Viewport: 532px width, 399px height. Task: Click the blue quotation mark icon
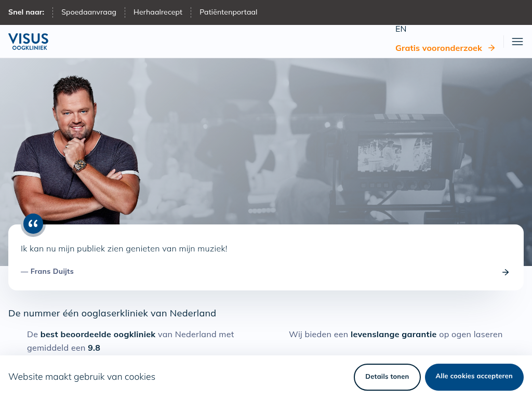pos(33,224)
